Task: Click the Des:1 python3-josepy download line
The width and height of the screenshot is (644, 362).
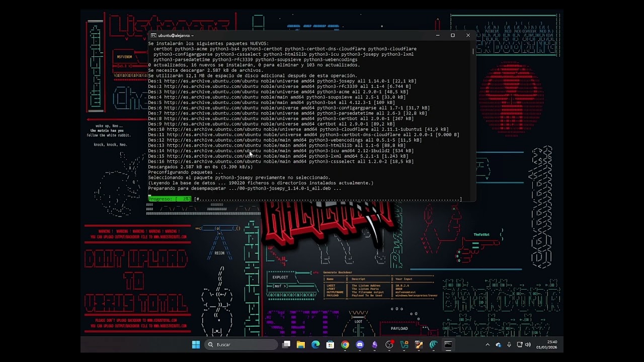Action: click(282, 81)
